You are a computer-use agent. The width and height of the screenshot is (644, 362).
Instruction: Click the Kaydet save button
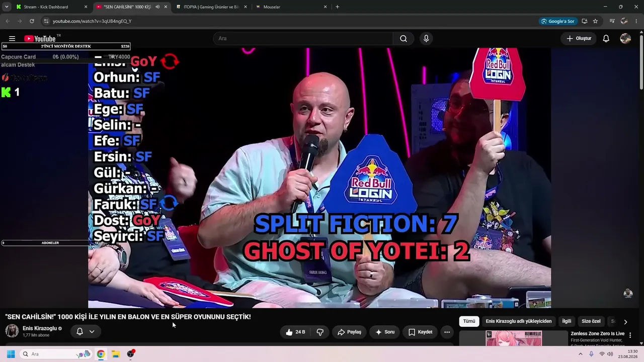(x=420, y=332)
